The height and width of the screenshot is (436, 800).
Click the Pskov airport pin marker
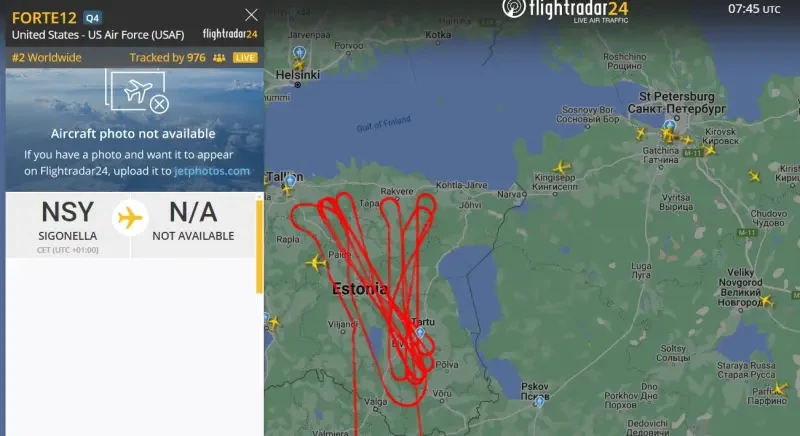(539, 402)
